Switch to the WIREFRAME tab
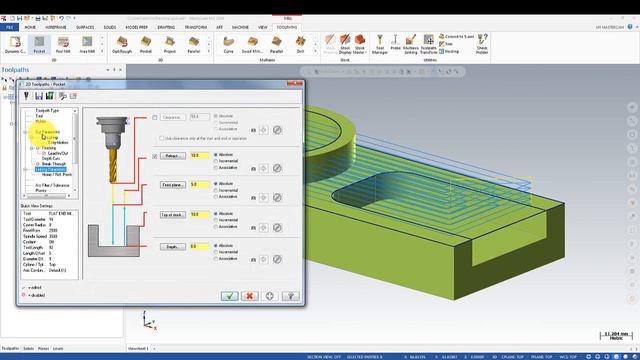The image size is (640, 360). tap(56, 27)
